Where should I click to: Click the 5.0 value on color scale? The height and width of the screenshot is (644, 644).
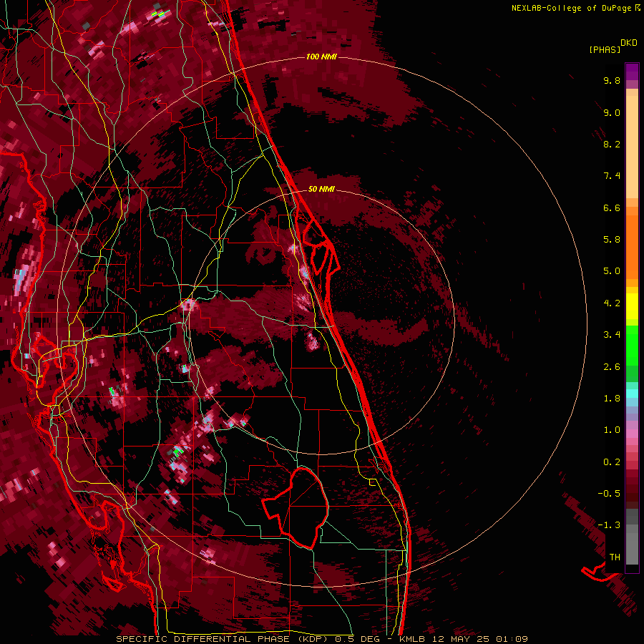tap(612, 271)
